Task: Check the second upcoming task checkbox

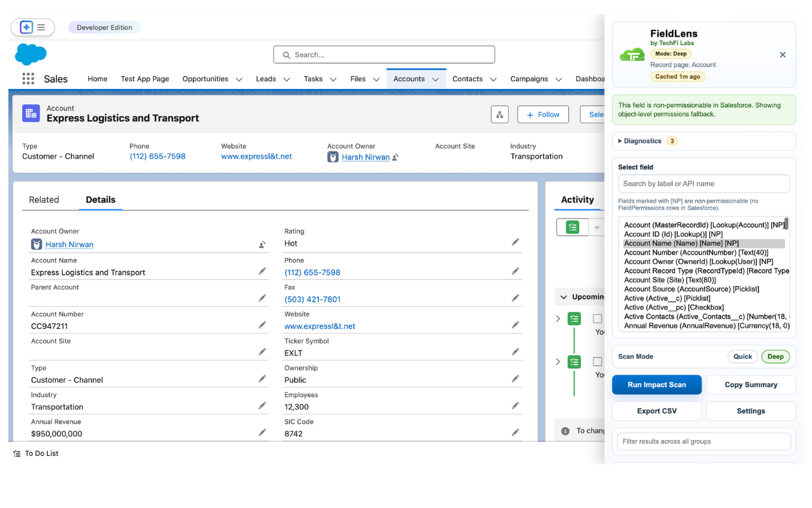Action: [598, 361]
